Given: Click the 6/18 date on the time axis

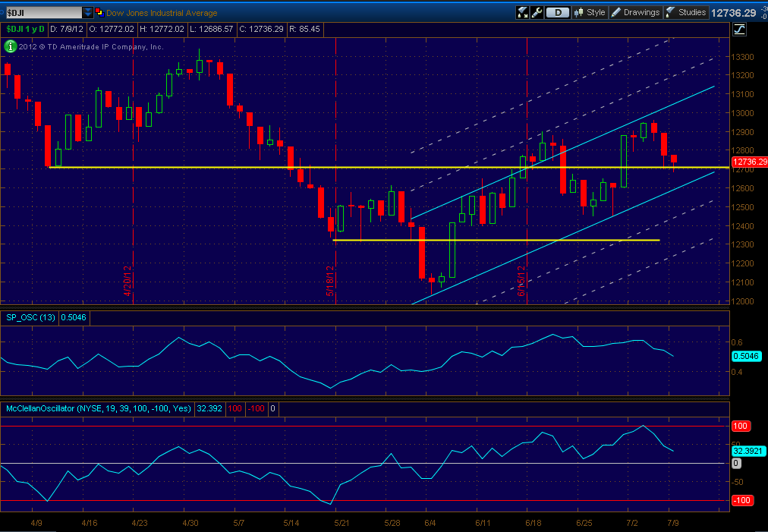Looking at the screenshot, I should click(x=534, y=523).
